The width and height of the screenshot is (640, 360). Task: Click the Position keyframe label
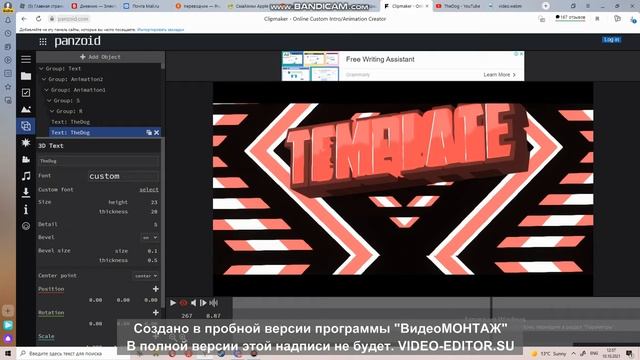[x=51, y=289]
